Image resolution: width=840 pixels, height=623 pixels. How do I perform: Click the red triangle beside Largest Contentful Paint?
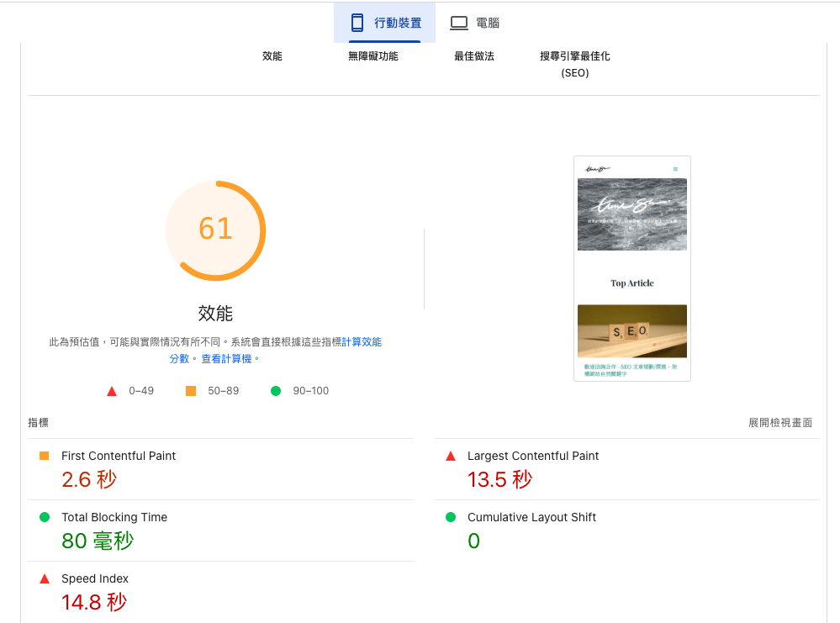tap(451, 456)
